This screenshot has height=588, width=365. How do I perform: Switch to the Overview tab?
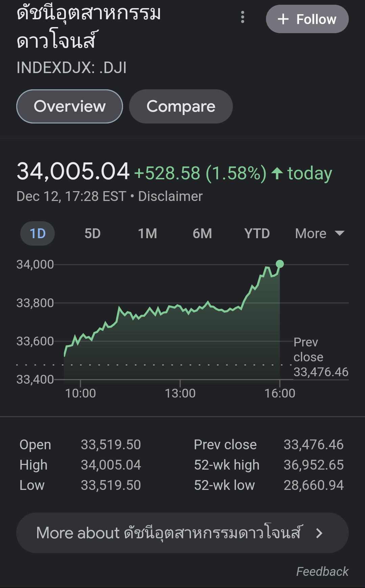tap(70, 107)
